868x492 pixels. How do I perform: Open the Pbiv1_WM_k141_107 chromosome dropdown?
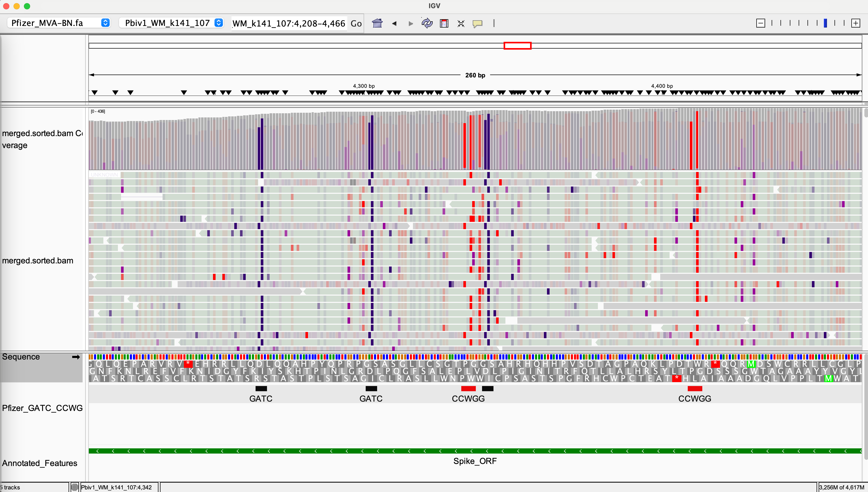click(x=171, y=23)
